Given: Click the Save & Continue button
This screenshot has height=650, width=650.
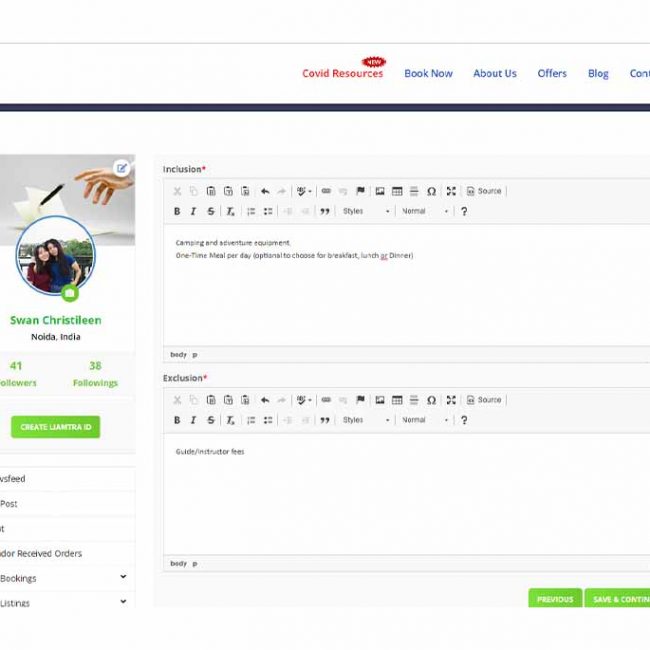Looking at the screenshot, I should [x=618, y=599].
